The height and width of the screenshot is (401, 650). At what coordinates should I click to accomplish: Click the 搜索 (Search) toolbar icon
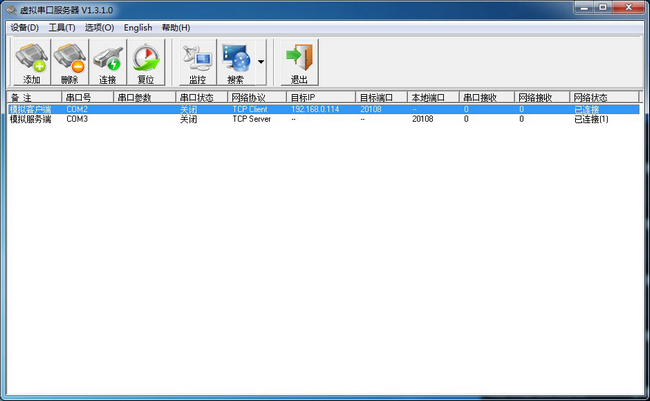coord(236,62)
